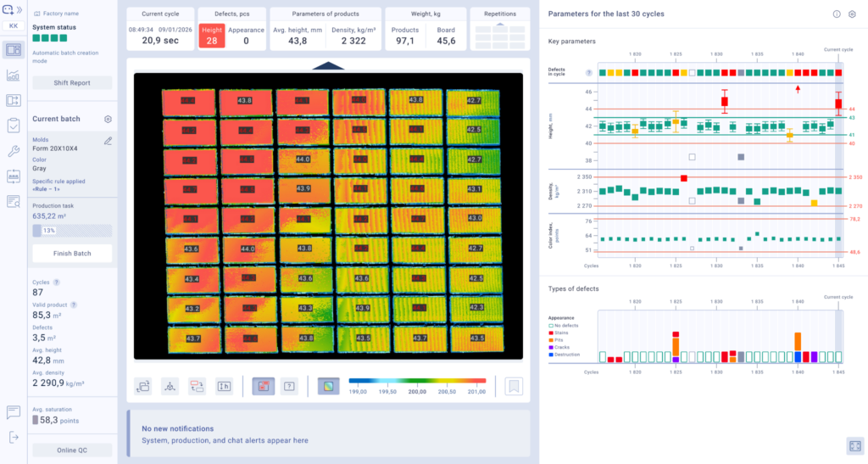Select the product labeled 43.4 in the heatmap
The width and height of the screenshot is (868, 464).
click(192, 278)
